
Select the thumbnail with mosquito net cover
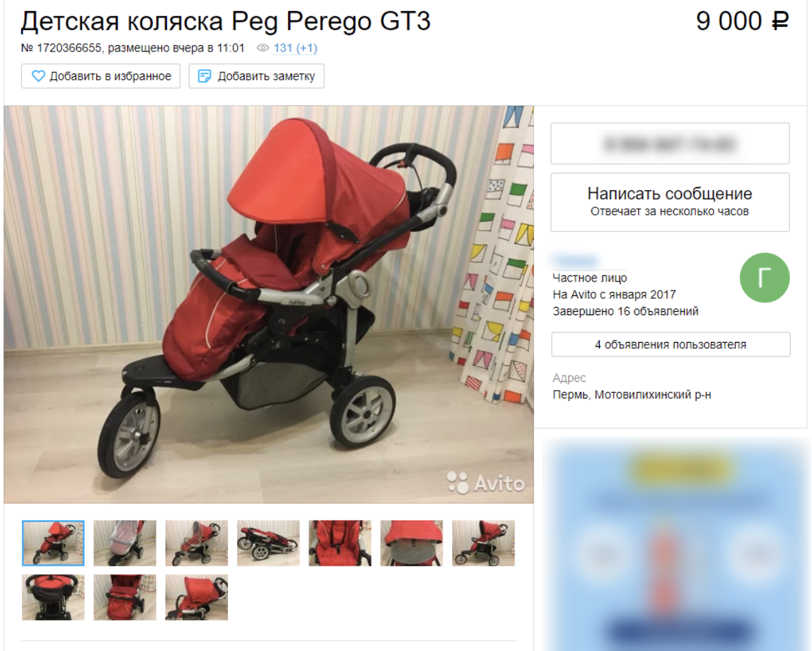tap(125, 543)
